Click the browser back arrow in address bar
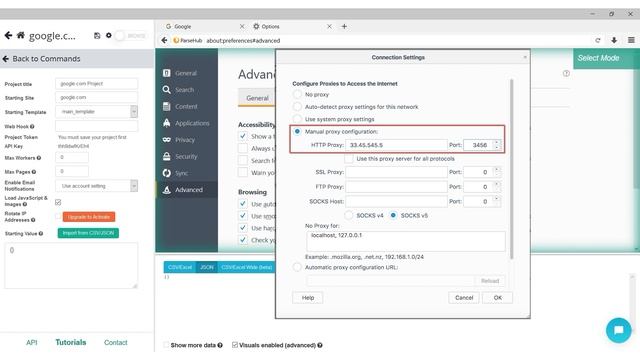Screen dimensions: 640x360 tap(164, 40)
